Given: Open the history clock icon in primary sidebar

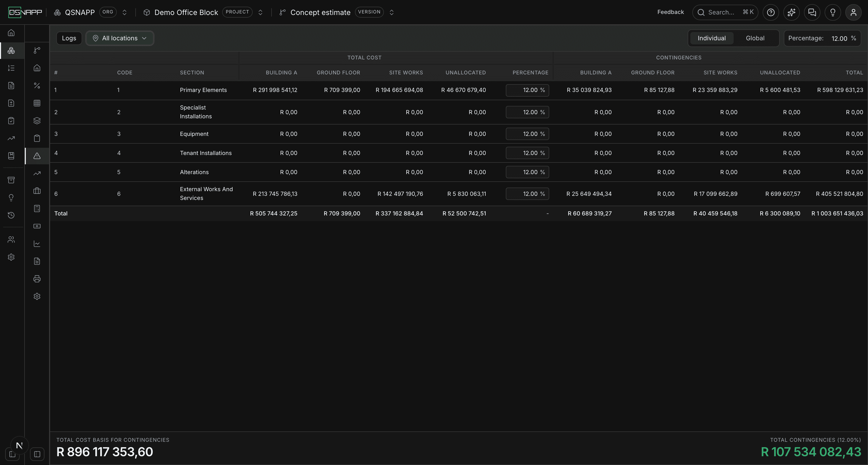Looking at the screenshot, I should 11,215.
